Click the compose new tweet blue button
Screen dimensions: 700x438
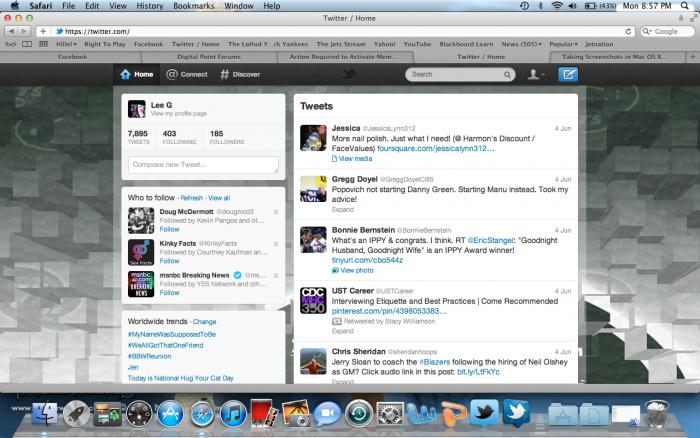(568, 74)
